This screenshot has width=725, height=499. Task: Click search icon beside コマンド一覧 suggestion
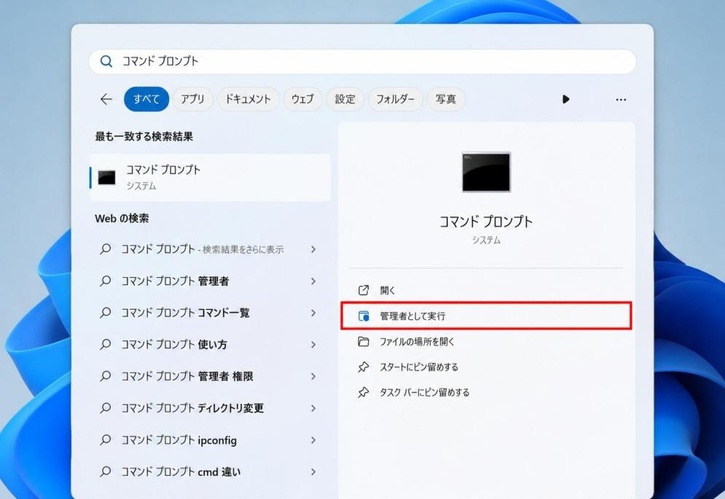point(105,313)
